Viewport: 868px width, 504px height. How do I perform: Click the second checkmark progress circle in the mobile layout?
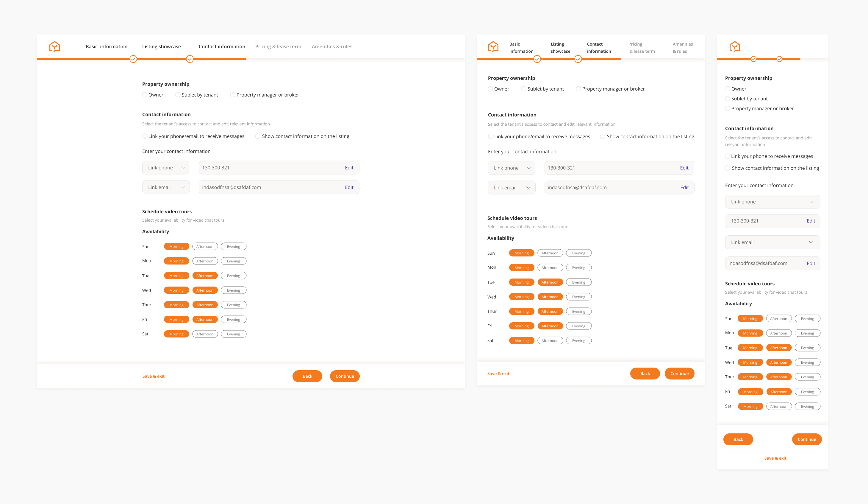pyautogui.click(x=779, y=59)
